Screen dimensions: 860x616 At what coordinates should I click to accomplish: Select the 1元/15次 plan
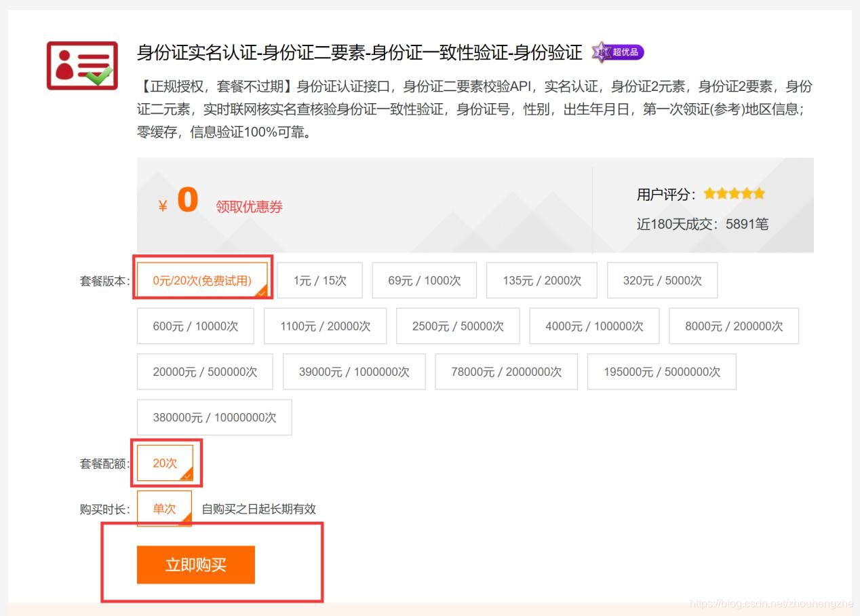pyautogui.click(x=319, y=280)
